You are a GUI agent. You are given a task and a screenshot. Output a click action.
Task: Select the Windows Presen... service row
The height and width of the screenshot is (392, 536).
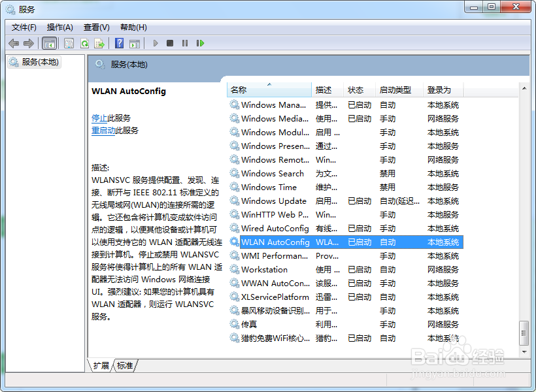point(345,146)
